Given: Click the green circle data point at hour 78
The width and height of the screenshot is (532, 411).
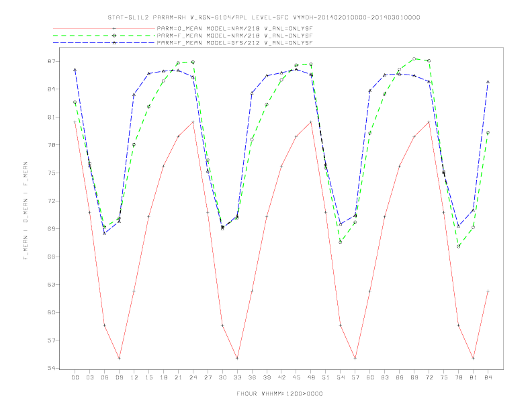Looking at the screenshot, I should pos(458,246).
